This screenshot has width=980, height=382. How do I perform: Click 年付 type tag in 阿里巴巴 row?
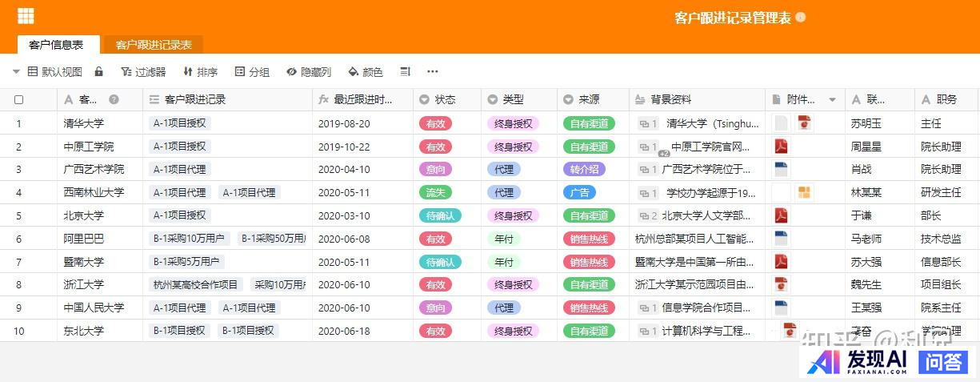tap(504, 239)
